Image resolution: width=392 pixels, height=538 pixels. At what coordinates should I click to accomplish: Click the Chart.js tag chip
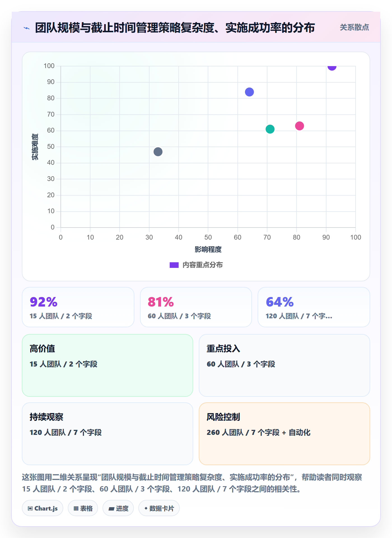[43, 508]
